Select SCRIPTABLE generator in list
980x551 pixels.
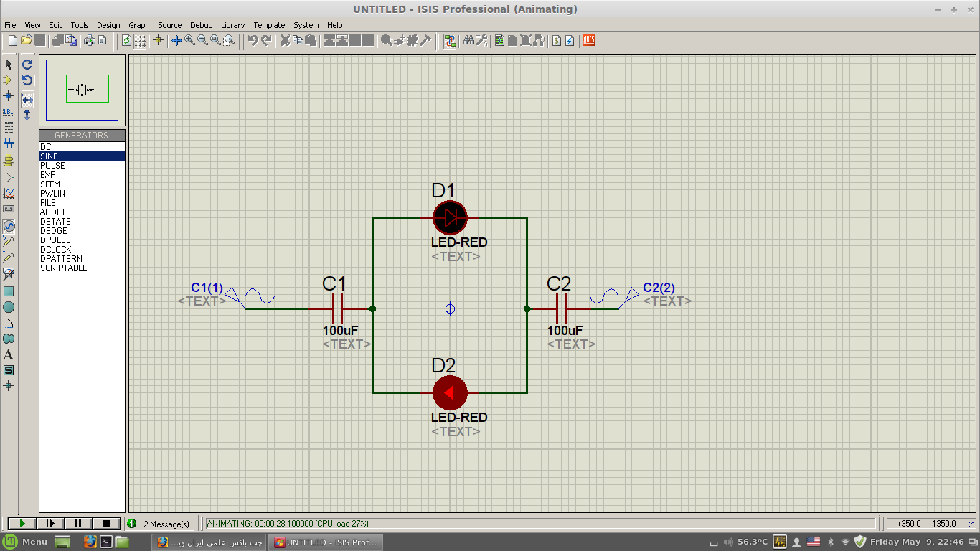(83, 268)
